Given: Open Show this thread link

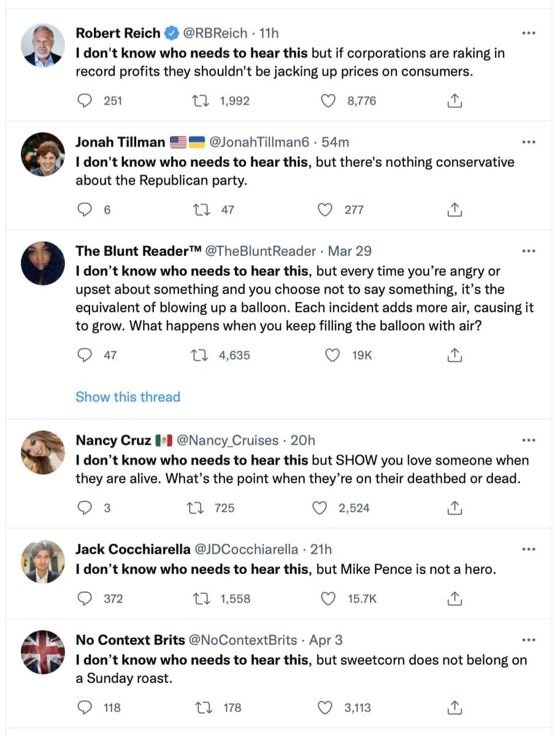Looking at the screenshot, I should click(x=128, y=397).
